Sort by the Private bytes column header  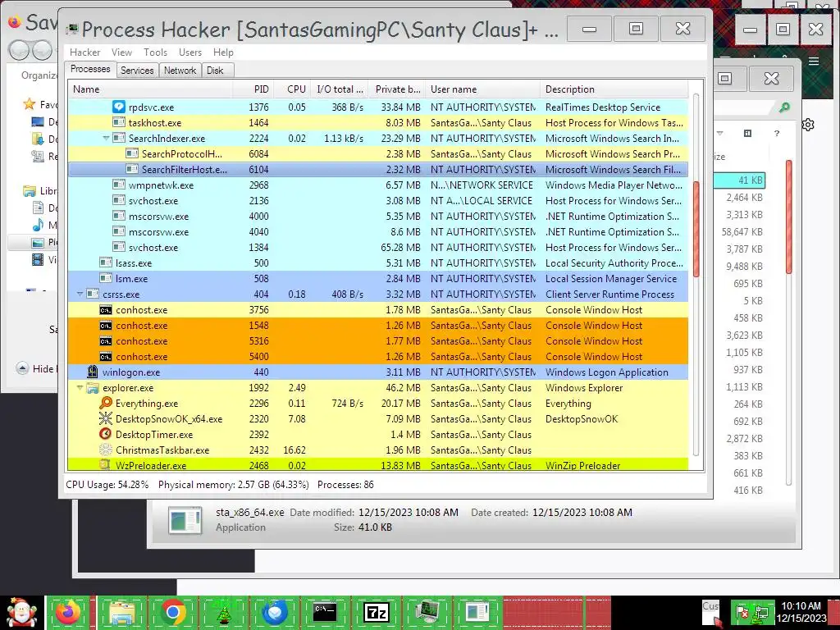(x=396, y=89)
